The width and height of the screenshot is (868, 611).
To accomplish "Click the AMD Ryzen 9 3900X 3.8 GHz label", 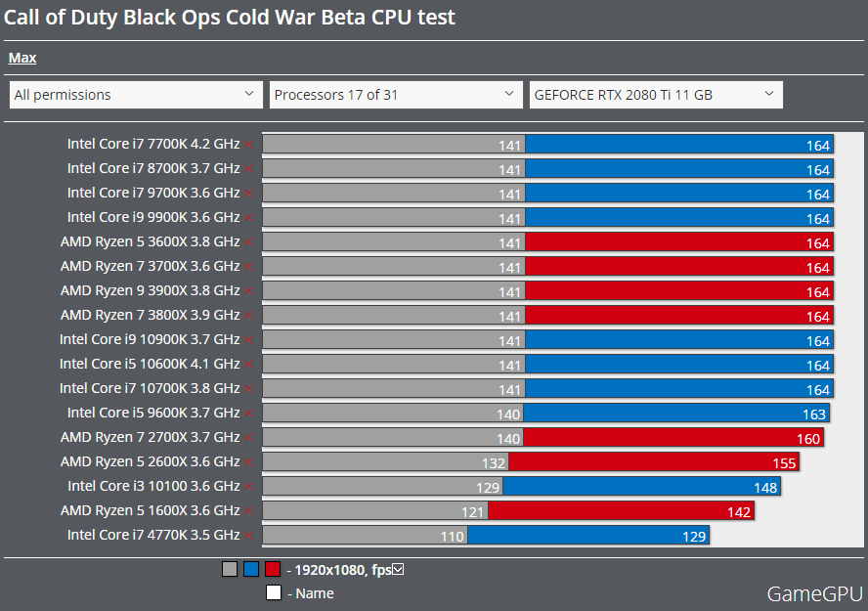I will tap(150, 290).
